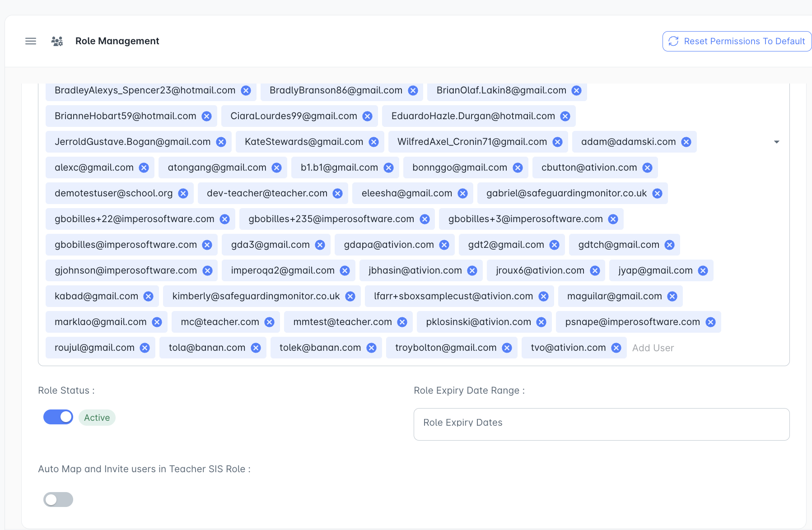The width and height of the screenshot is (812, 530).
Task: Remove maguilar@gmail.com user
Action: coord(672,297)
